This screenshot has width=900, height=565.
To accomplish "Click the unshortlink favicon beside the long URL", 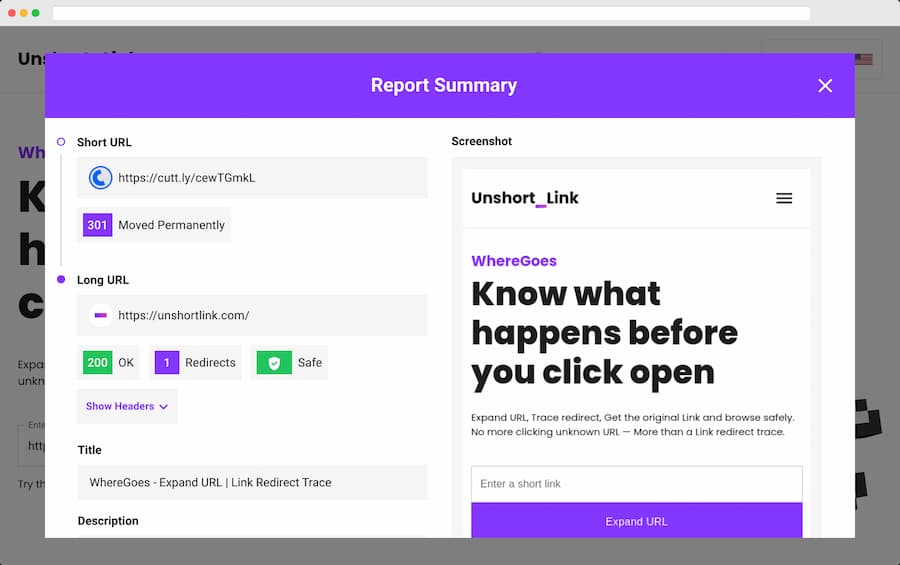I will click(100, 315).
